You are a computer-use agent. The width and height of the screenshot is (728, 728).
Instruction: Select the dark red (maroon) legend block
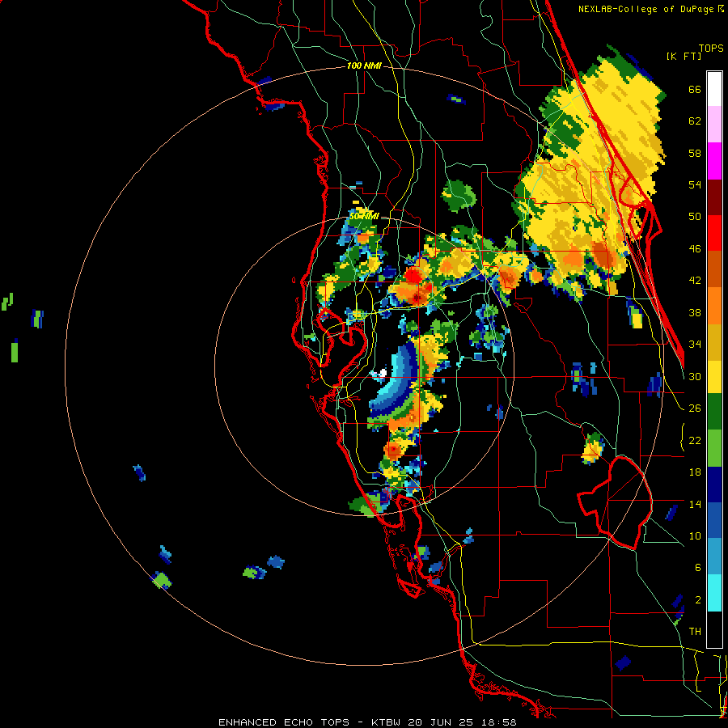tap(714, 197)
